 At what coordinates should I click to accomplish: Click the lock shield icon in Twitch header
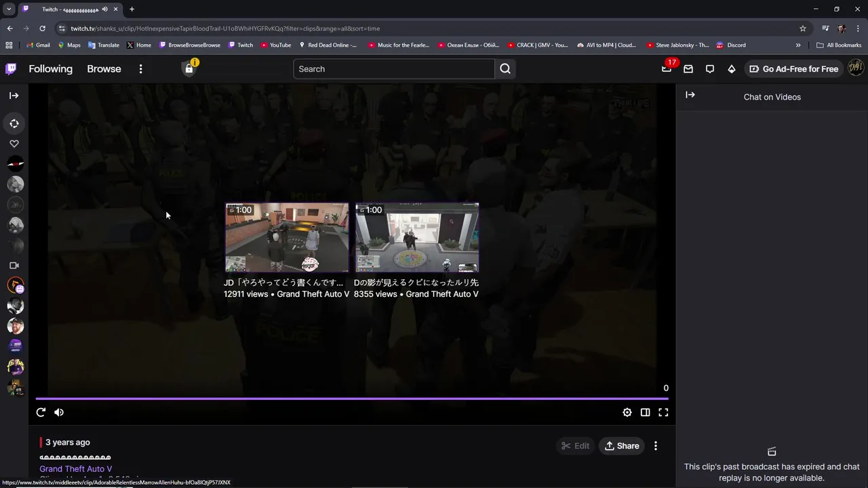(189, 68)
